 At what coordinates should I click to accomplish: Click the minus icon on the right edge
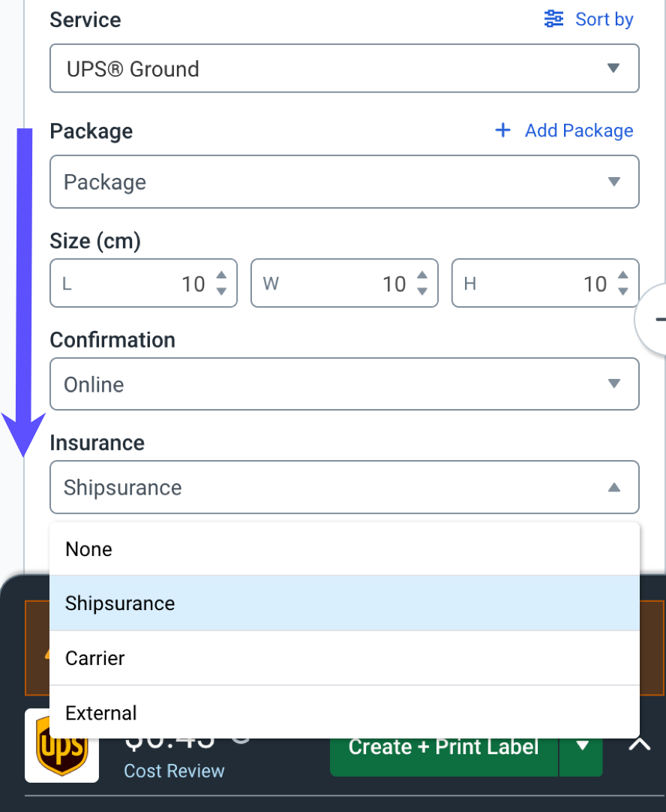coord(663,319)
